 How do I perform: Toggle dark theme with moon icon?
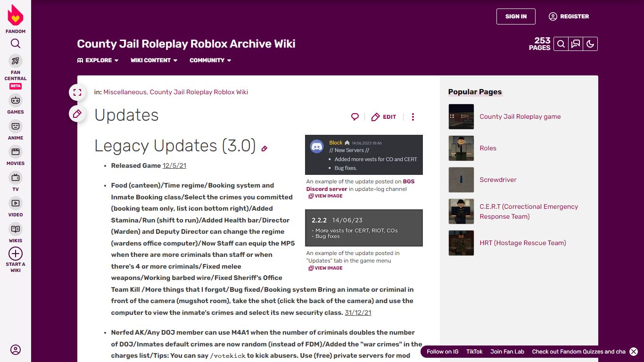tap(590, 44)
